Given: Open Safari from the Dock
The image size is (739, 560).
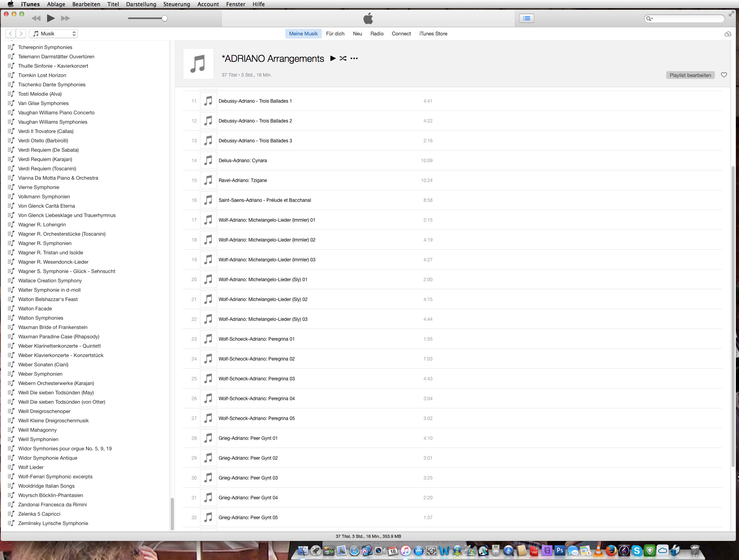Looking at the screenshot, I should [354, 551].
